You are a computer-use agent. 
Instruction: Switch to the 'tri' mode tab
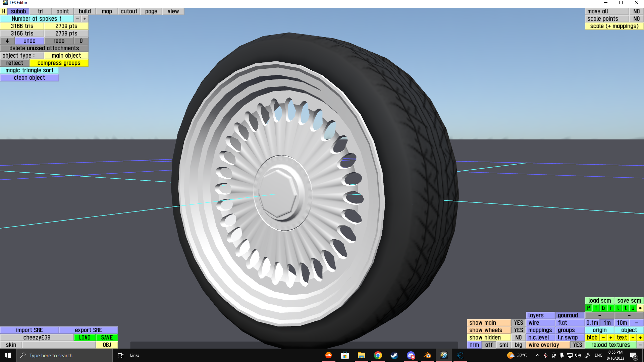(41, 11)
